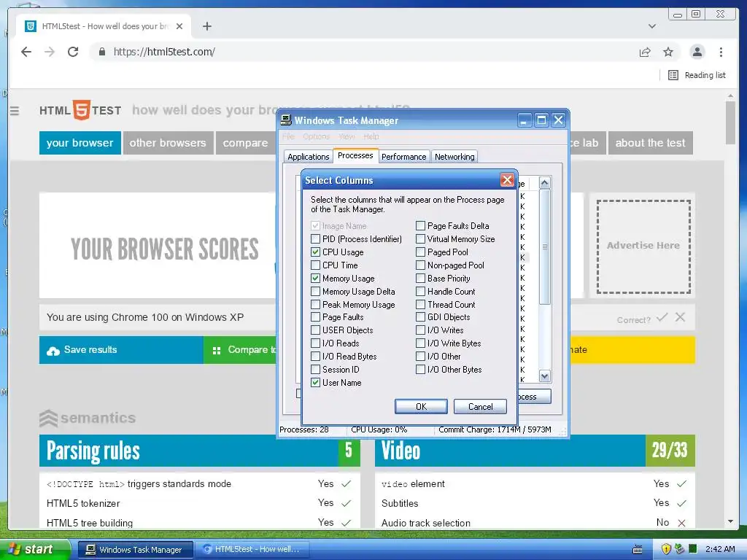Viewport: 747px width, 560px height.
Task: Tick the Handle Count checkbox
Action: tap(421, 292)
